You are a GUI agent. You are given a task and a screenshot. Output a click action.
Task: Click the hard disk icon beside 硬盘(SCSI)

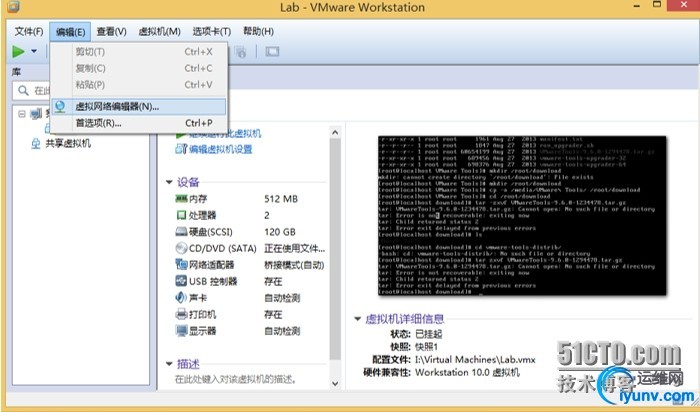tap(181, 232)
